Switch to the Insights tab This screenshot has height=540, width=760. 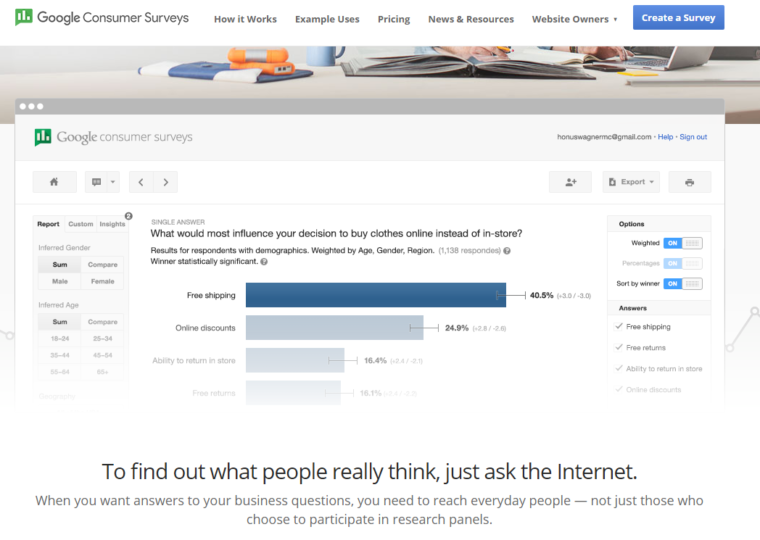tap(112, 224)
